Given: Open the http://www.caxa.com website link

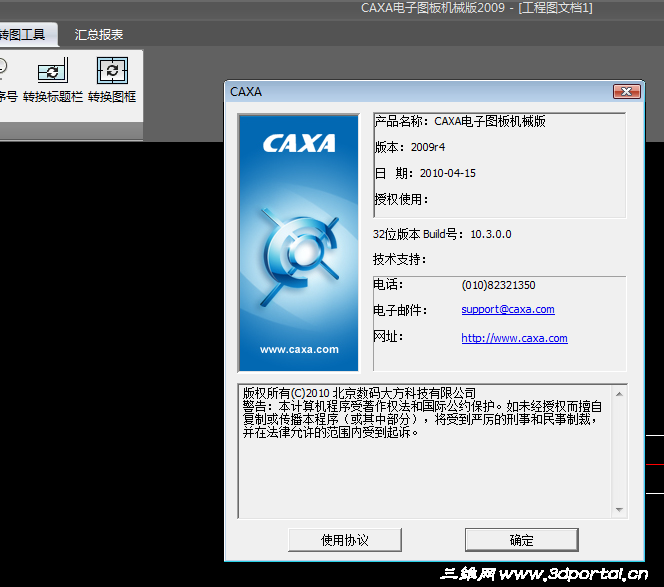Looking at the screenshot, I should pos(514,338).
